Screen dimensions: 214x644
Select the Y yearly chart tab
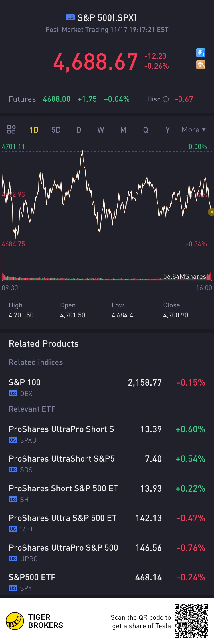click(x=168, y=130)
